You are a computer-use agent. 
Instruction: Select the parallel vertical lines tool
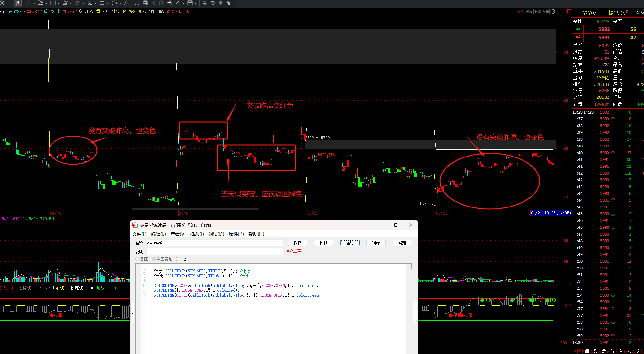point(53,3)
